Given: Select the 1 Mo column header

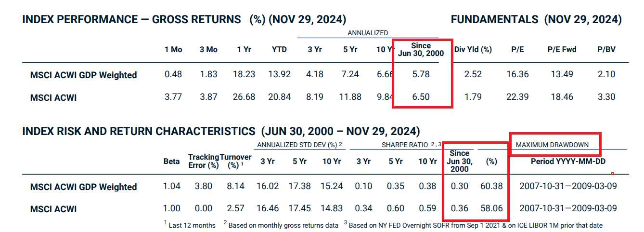Looking at the screenshot, I should point(173,49).
